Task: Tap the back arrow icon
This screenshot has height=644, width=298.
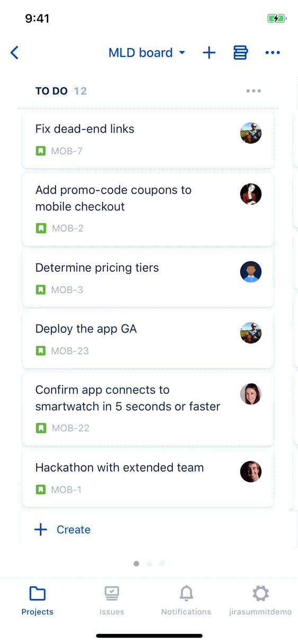Action: (14, 52)
